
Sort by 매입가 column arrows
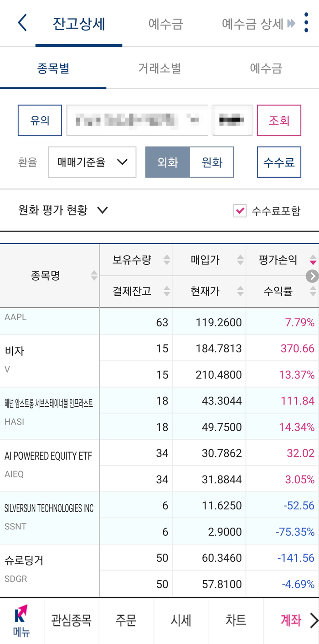[240, 260]
